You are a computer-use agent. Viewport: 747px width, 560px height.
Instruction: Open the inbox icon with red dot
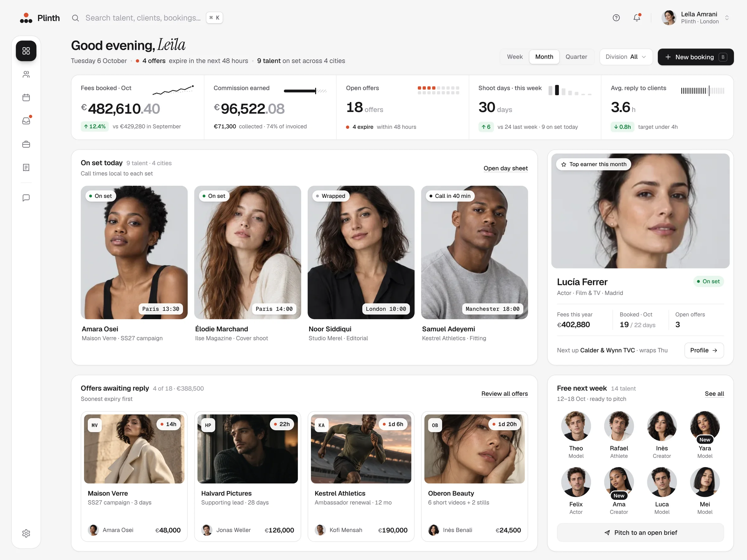tap(26, 120)
